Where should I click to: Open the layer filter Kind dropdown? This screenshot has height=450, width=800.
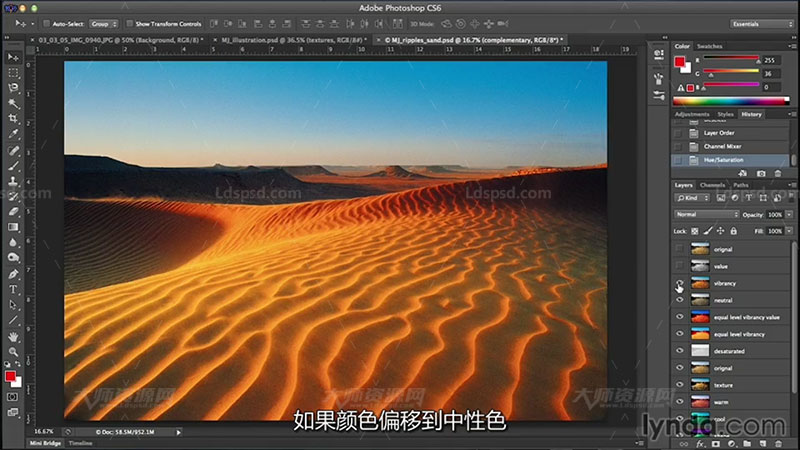click(x=692, y=198)
